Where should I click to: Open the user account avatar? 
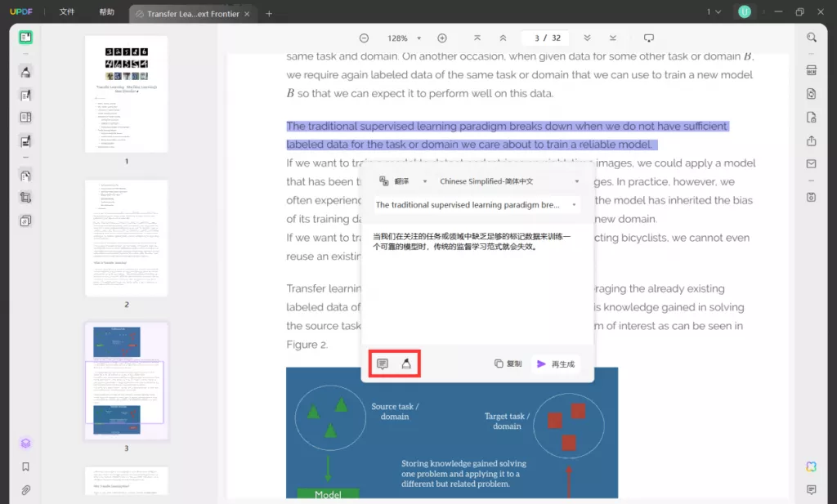pos(745,11)
